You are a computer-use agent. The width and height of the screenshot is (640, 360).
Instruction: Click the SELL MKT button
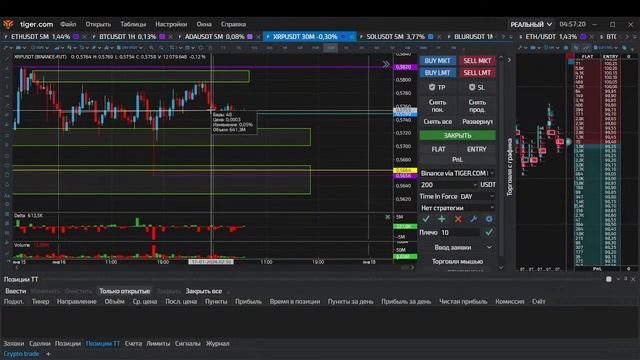(x=477, y=60)
